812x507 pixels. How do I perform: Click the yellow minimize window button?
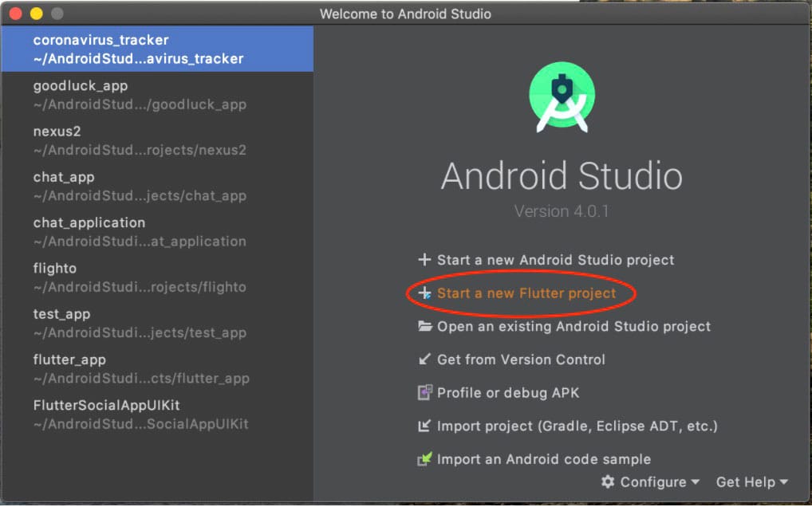click(36, 14)
